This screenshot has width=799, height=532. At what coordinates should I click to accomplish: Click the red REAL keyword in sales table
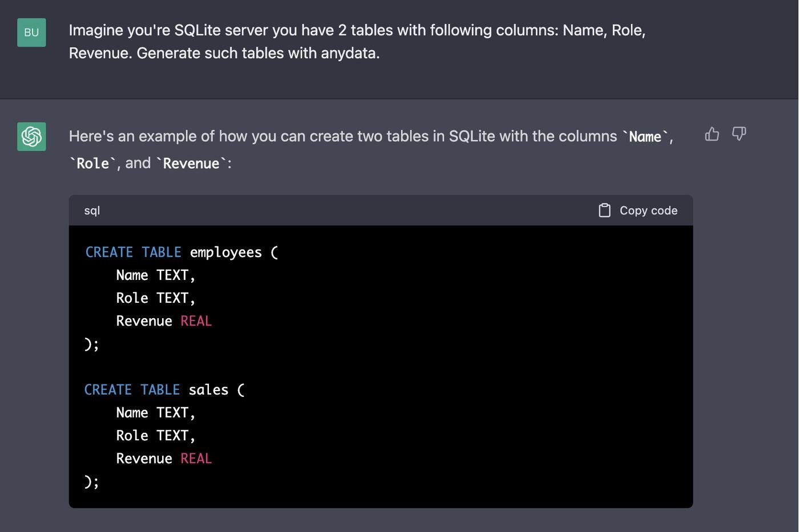coord(196,458)
